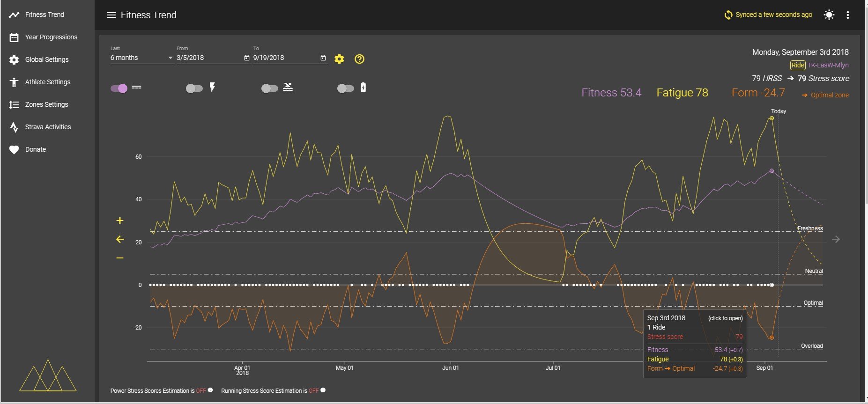868x404 pixels.
Task: Click the Optimal zone label on chart
Action: tap(813, 303)
